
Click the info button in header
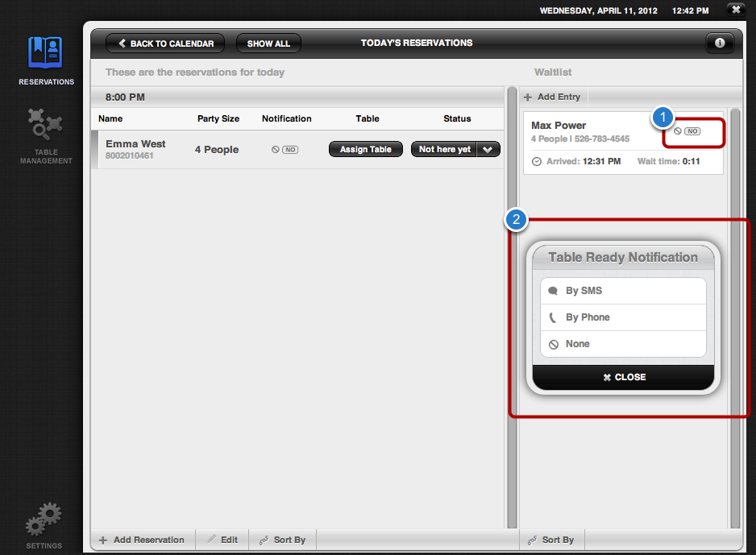[720, 43]
